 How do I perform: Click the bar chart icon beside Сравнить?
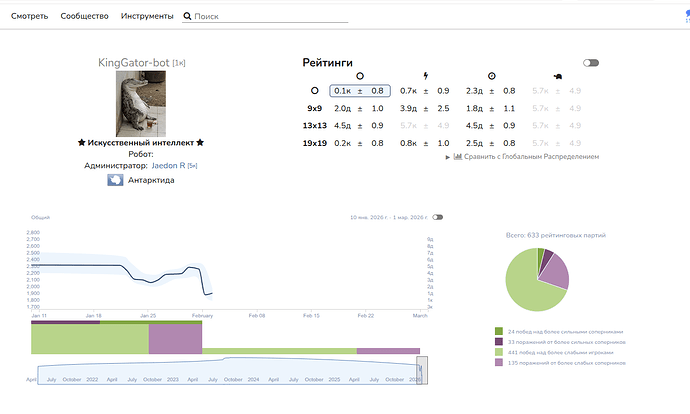(x=458, y=156)
